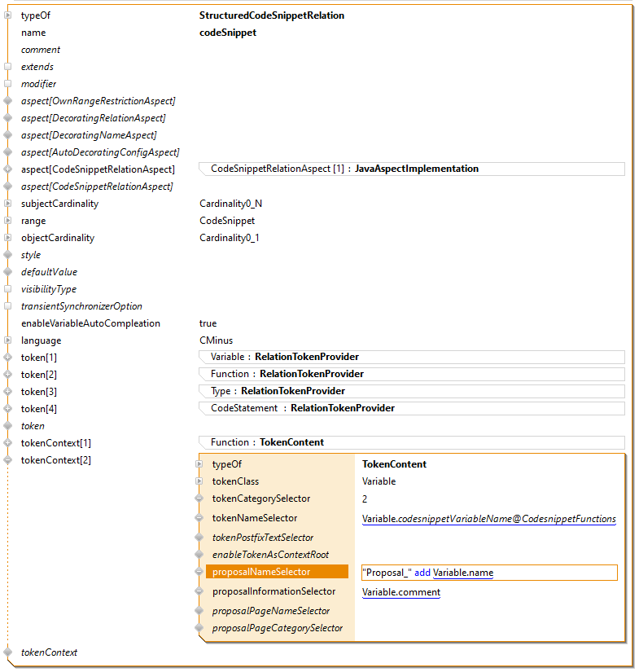This screenshot has height=672, width=639.
Task: Click the diamond icon beside proposalPageNameSelector
Action: (199, 611)
